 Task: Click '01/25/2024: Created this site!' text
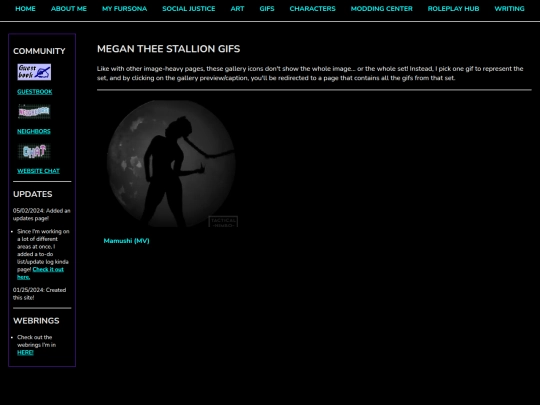pyautogui.click(x=40, y=294)
